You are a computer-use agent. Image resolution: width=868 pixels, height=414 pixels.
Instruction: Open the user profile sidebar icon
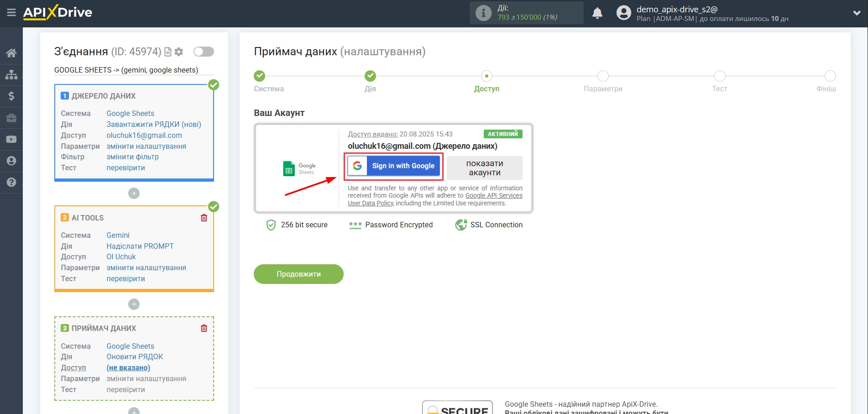coord(11,161)
